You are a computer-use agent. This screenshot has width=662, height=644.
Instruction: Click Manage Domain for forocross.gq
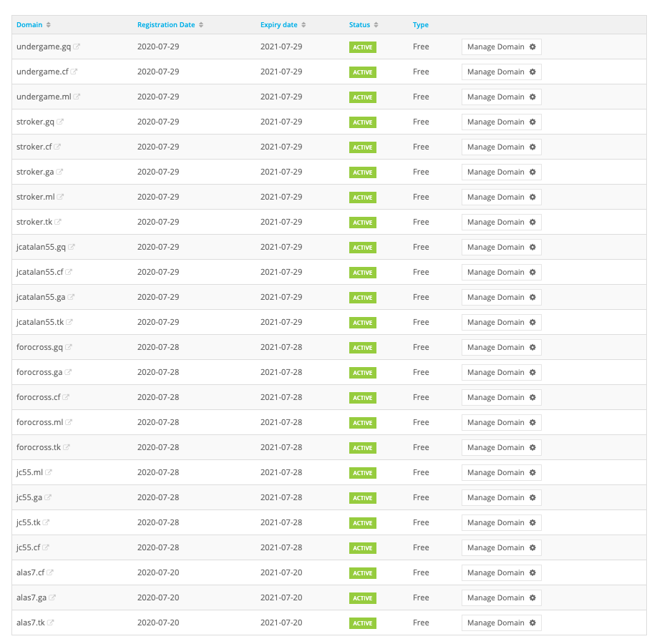pyautogui.click(x=501, y=347)
